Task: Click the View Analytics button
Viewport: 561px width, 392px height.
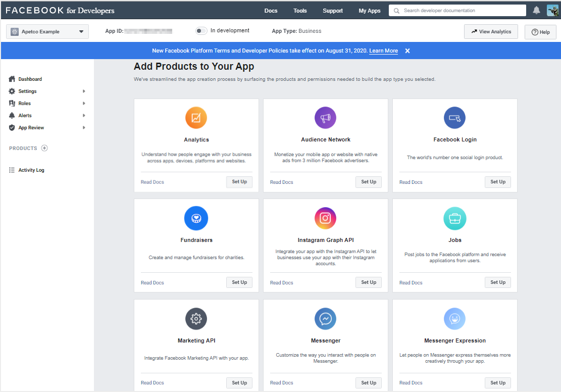Action: (x=491, y=31)
